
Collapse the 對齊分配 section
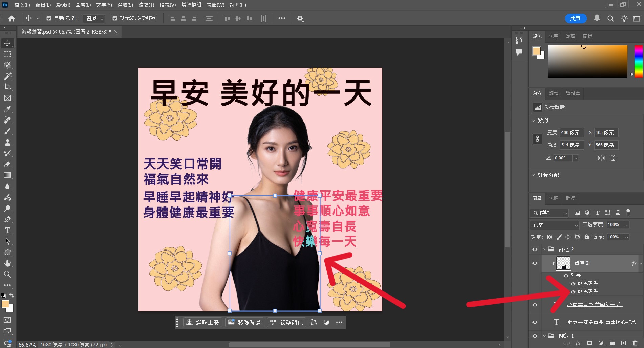(x=533, y=175)
